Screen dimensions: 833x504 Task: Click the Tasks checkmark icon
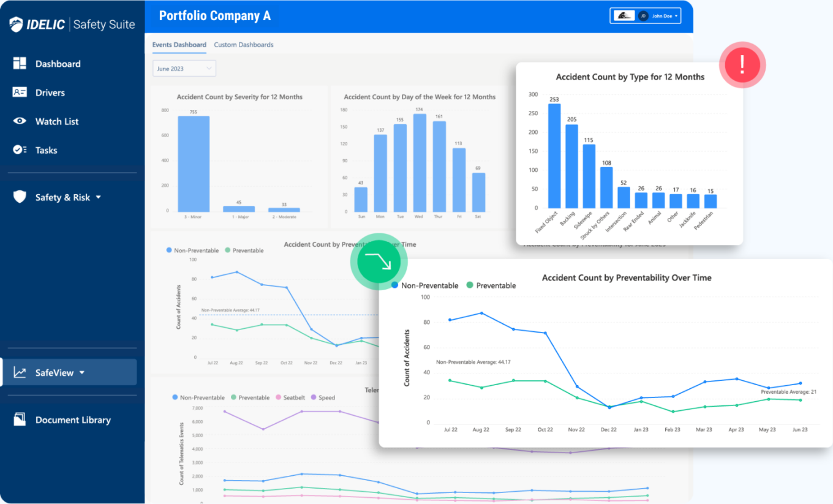[x=20, y=150]
